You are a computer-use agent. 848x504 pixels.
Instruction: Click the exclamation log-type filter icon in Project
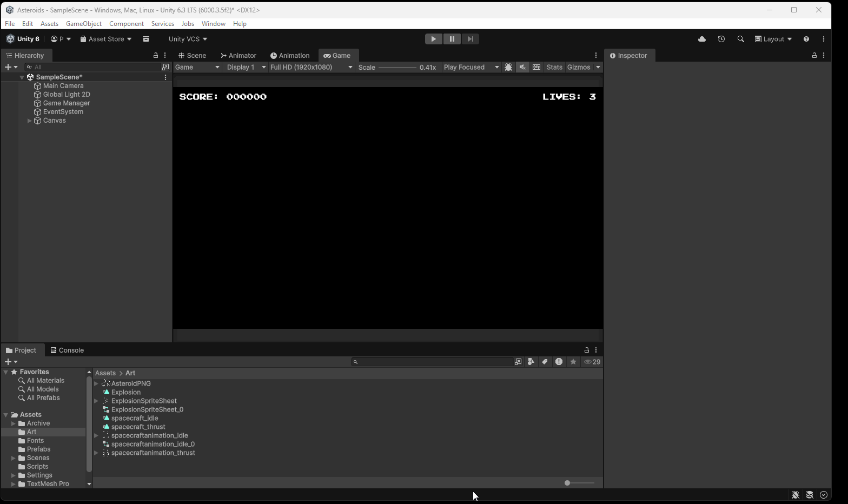point(559,362)
